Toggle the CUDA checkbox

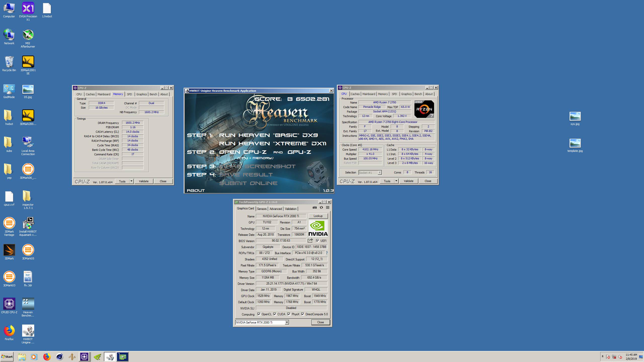[275, 314]
